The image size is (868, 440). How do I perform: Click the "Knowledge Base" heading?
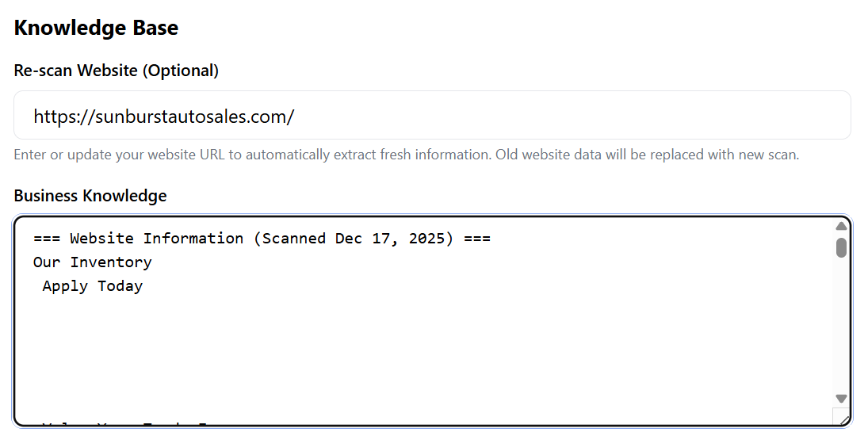pos(96,29)
